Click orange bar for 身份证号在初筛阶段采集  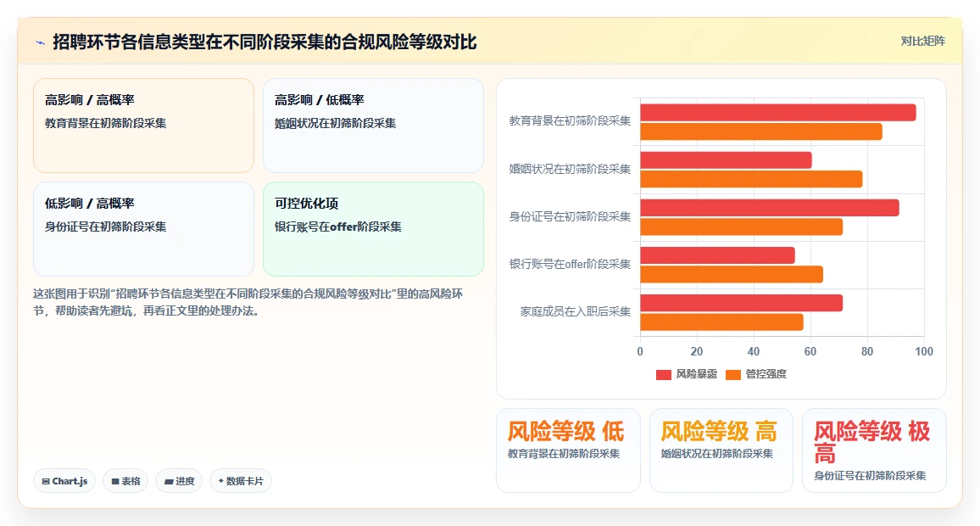(742, 227)
